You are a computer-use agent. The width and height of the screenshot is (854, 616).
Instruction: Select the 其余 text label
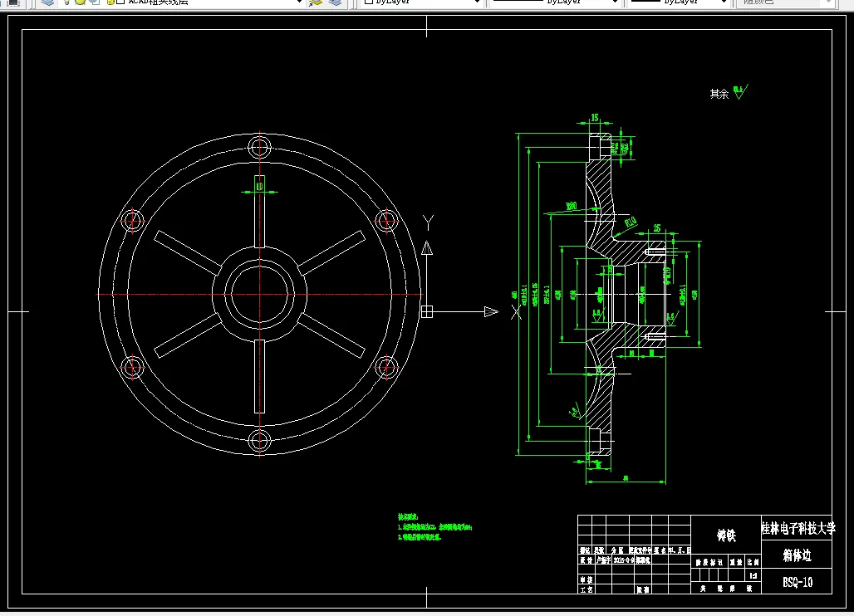(x=719, y=94)
